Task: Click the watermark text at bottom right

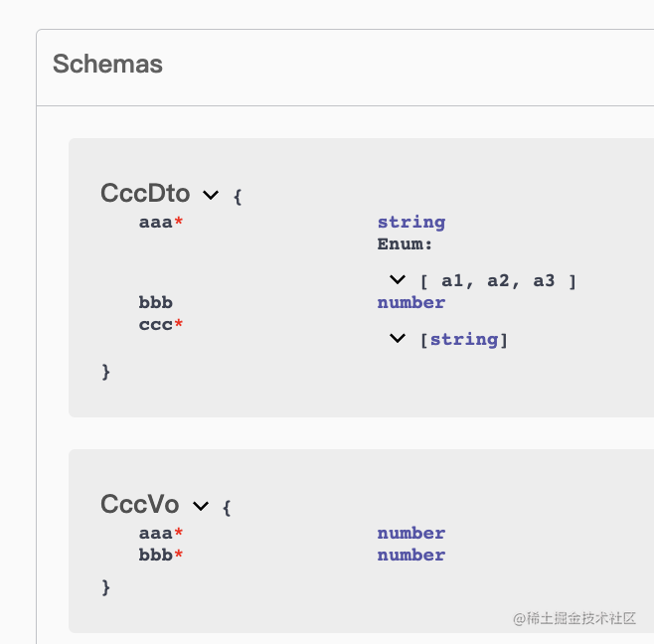Action: click(574, 618)
